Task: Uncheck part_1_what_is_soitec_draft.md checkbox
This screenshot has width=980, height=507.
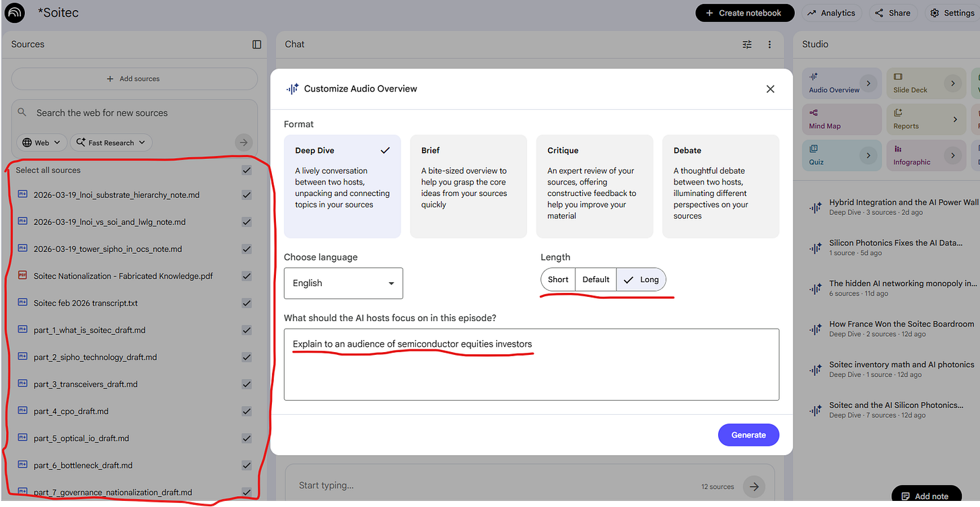Action: point(246,330)
